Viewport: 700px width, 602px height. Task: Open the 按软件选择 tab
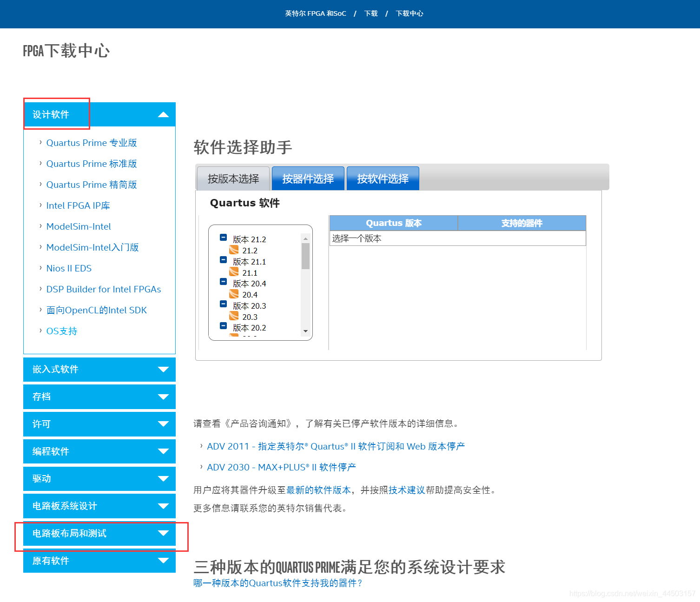pyautogui.click(x=383, y=178)
